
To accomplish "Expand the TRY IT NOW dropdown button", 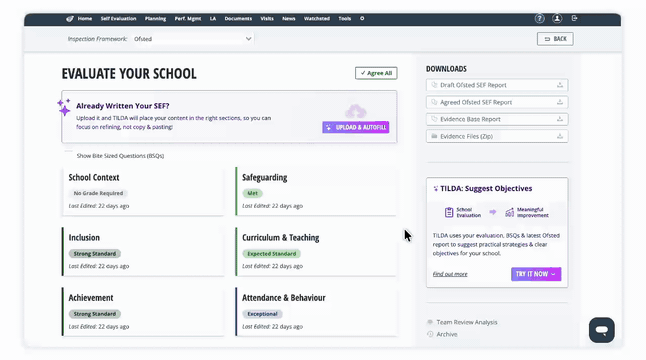I will point(536,274).
